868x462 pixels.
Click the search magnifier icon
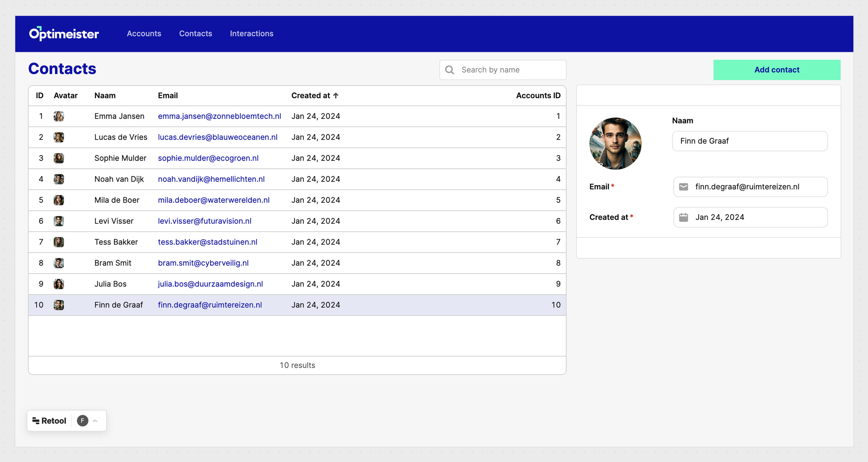(x=449, y=70)
